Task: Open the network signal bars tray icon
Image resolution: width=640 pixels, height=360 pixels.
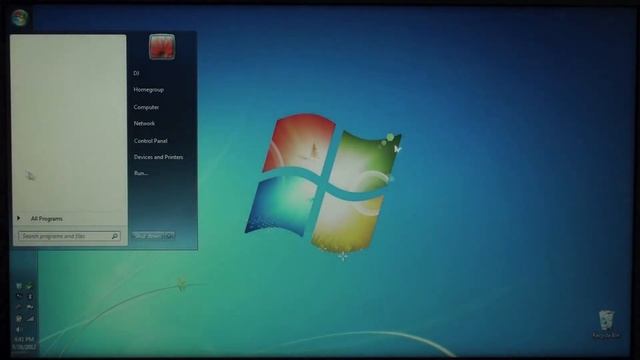Action: tap(30, 318)
